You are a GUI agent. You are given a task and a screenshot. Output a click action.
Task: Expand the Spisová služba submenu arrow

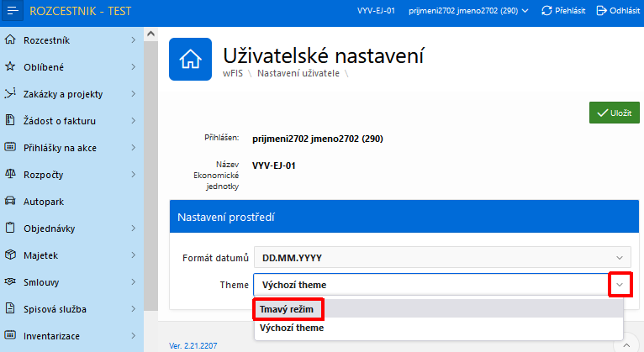[x=134, y=308]
